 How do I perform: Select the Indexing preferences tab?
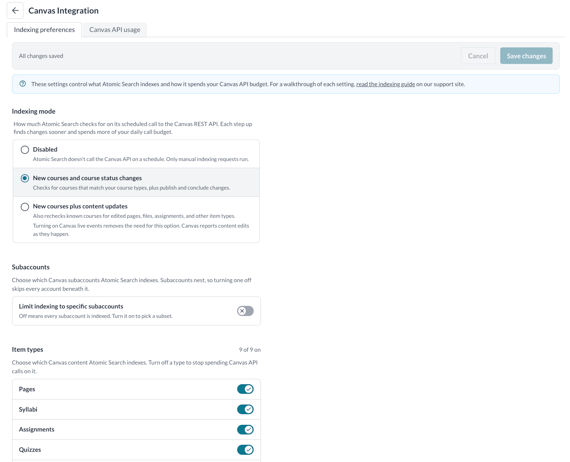click(44, 30)
